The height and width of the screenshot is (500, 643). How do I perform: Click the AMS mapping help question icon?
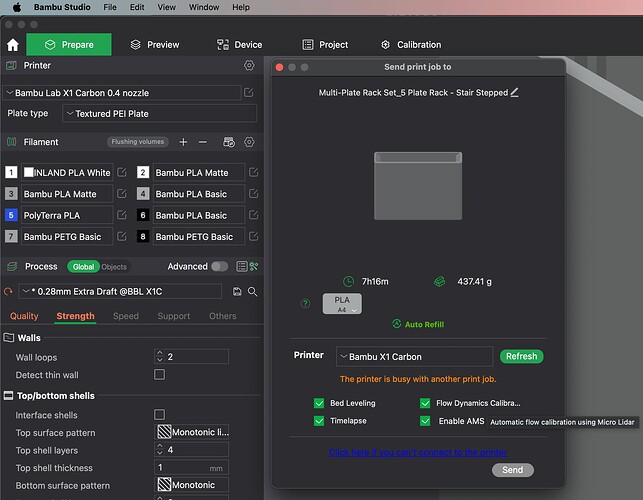coord(306,304)
